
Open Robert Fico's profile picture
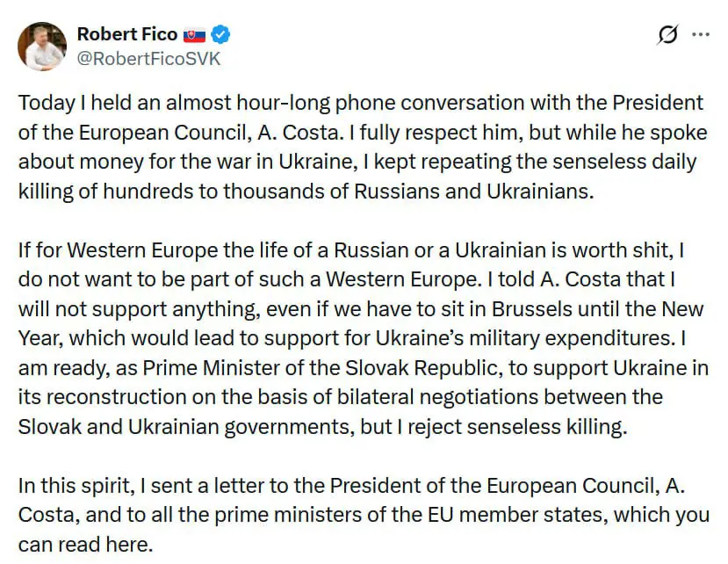(41, 47)
